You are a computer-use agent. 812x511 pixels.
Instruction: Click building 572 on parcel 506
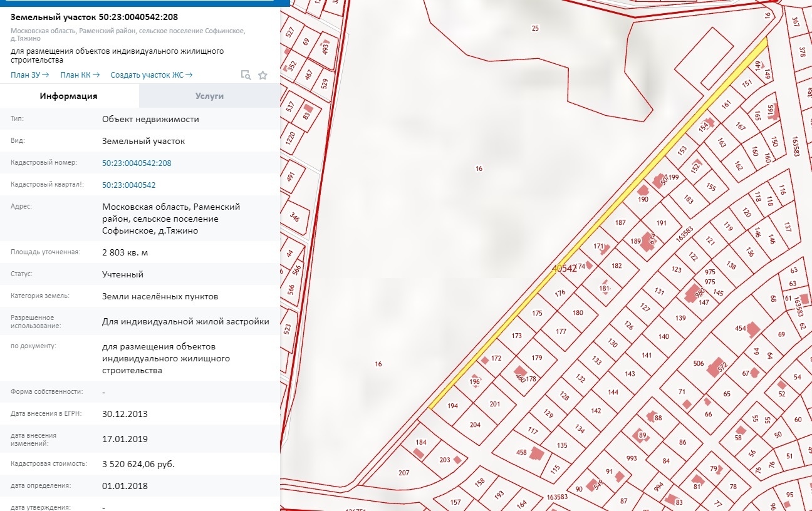tap(715, 369)
